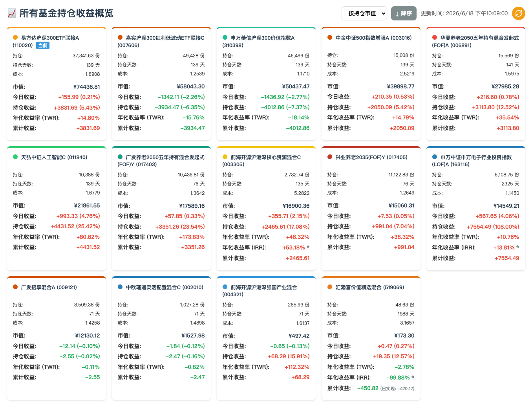Click cumulative return -450.82
Viewport: 532px width, 409px height.
[368, 388]
